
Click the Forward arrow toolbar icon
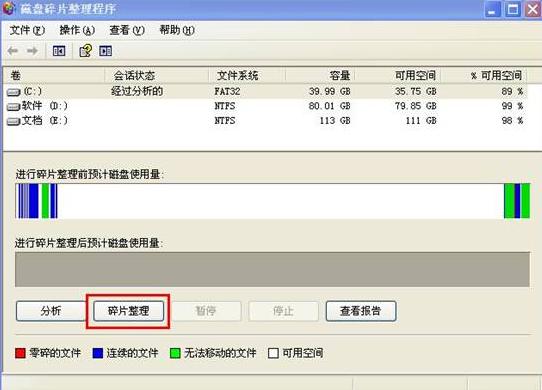[32, 51]
